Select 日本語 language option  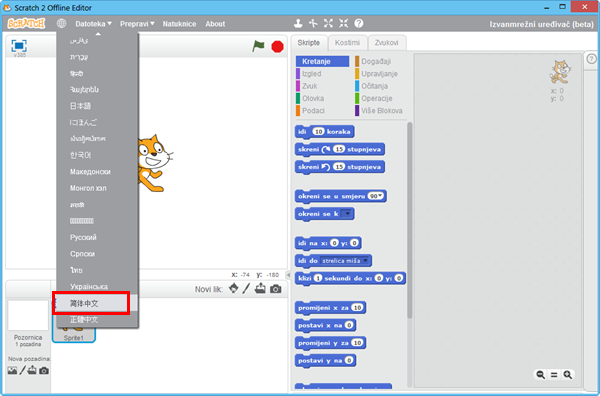[x=97, y=106]
